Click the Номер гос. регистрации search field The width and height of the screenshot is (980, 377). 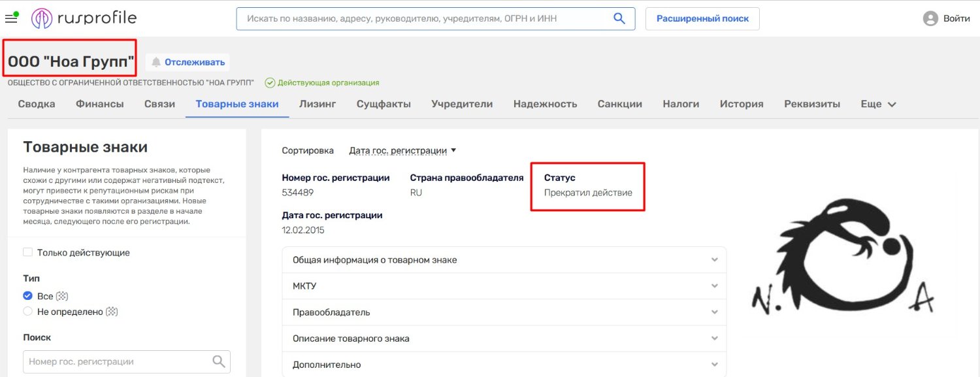[x=127, y=361]
